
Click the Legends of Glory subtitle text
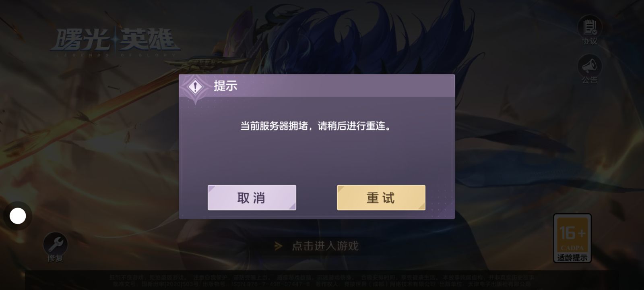[116, 55]
